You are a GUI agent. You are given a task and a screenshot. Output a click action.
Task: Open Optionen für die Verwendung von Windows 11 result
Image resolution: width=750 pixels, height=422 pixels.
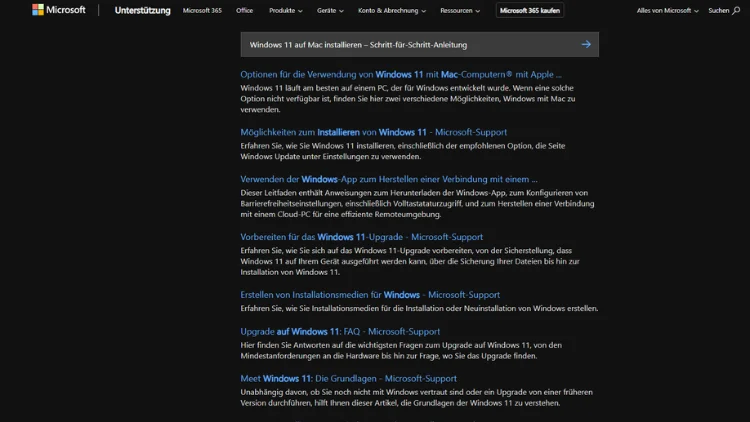[401, 74]
